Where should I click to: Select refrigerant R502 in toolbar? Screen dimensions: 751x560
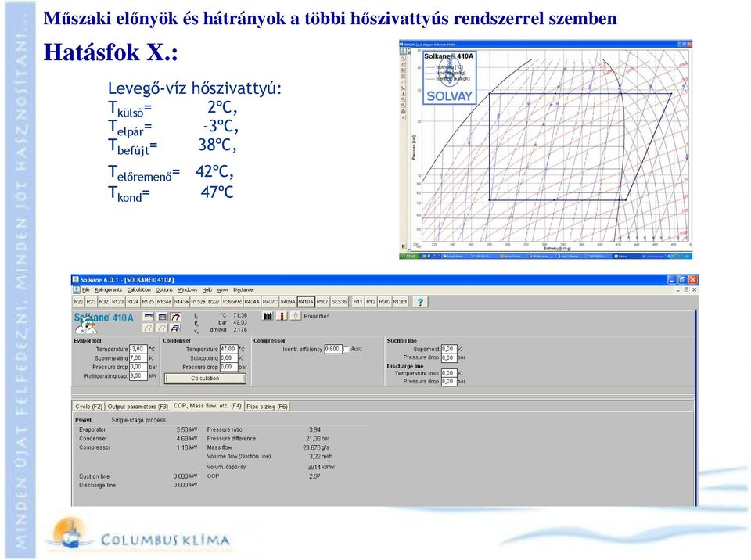tap(385, 302)
